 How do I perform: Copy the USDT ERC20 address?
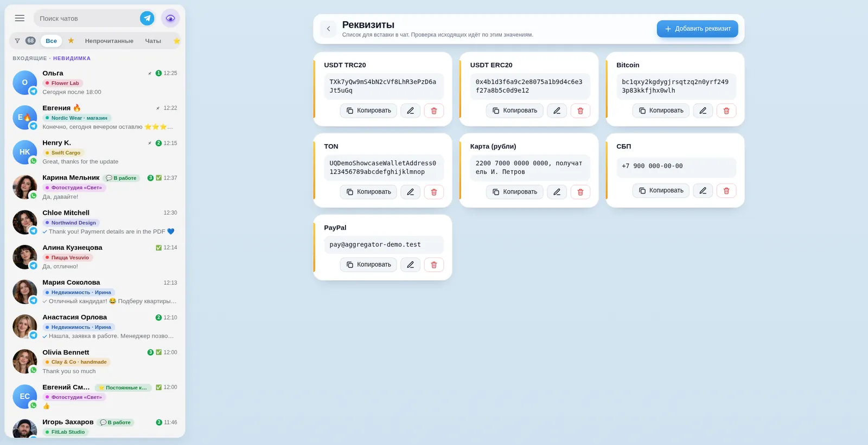click(514, 111)
